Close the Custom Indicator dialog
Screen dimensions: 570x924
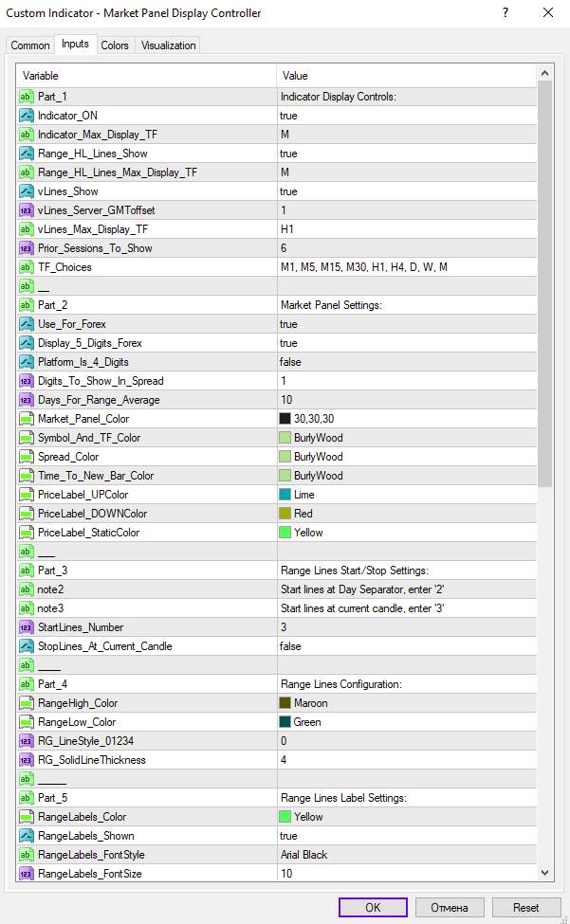(x=548, y=12)
